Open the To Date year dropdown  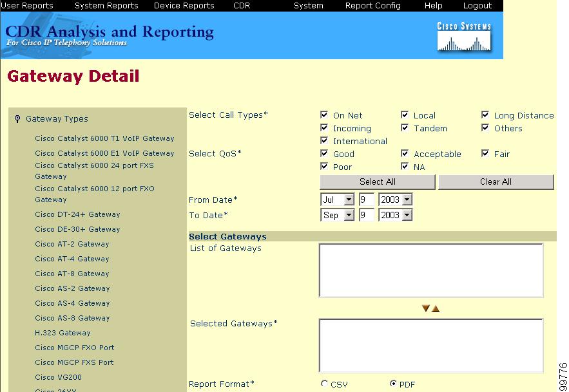coord(395,215)
